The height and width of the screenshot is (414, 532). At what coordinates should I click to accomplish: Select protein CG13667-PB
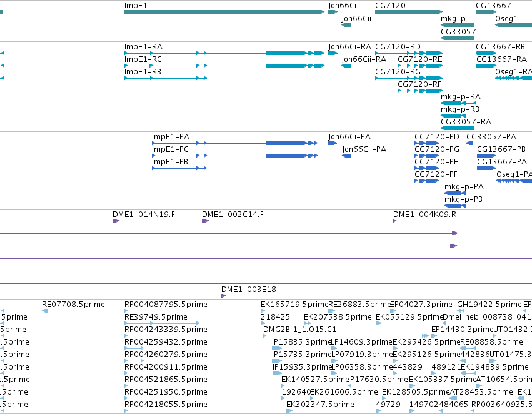[486, 156]
